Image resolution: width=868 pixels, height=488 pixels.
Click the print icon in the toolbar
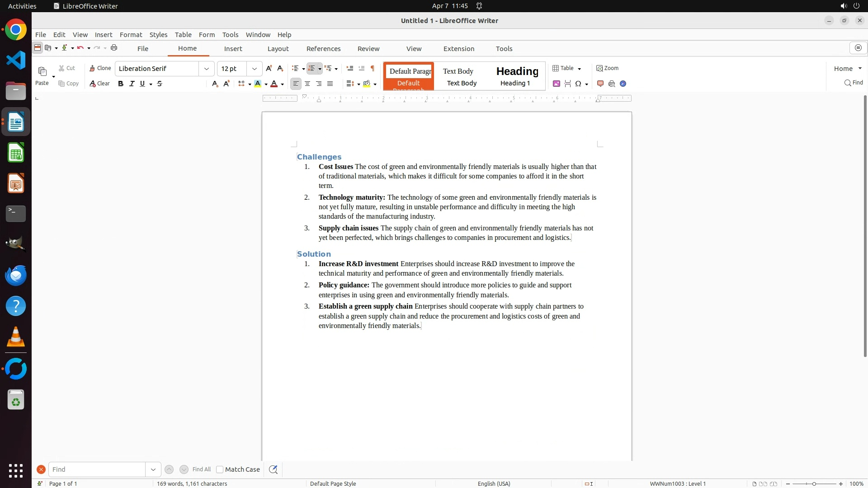[114, 48]
